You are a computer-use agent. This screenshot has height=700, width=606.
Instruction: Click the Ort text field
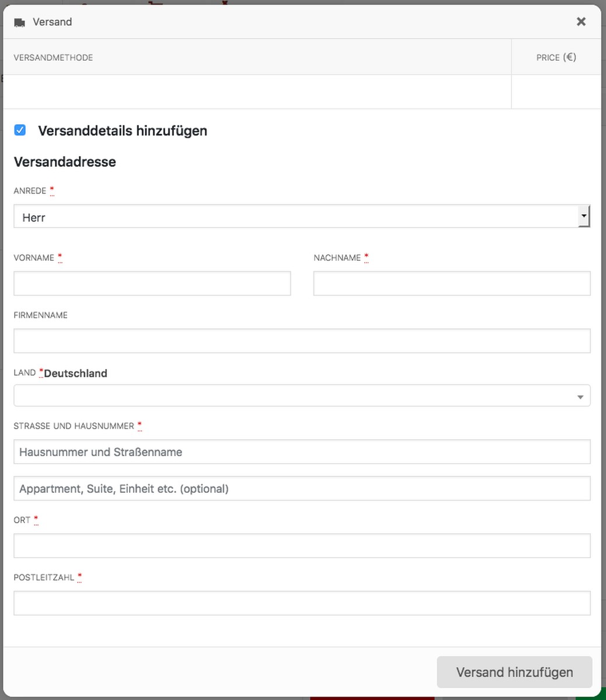click(x=302, y=546)
